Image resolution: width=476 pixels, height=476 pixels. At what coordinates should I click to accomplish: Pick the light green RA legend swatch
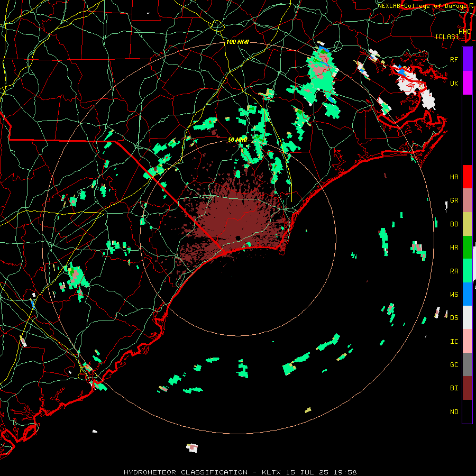tap(467, 271)
